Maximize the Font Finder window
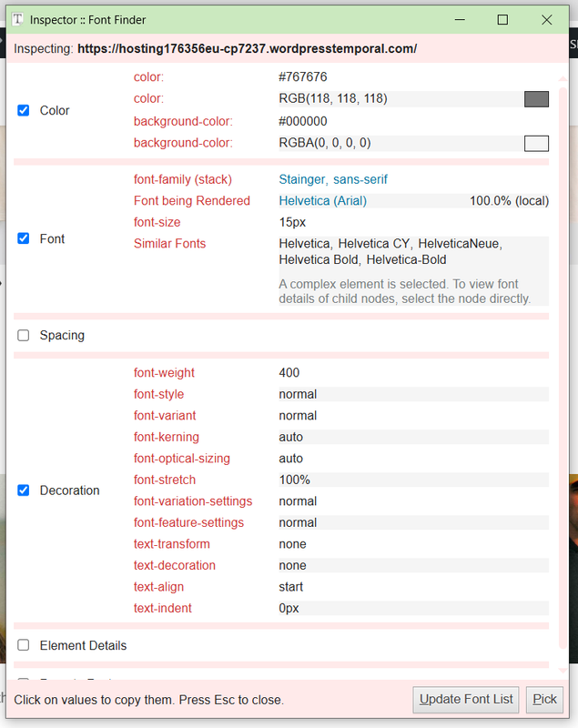 coord(502,19)
